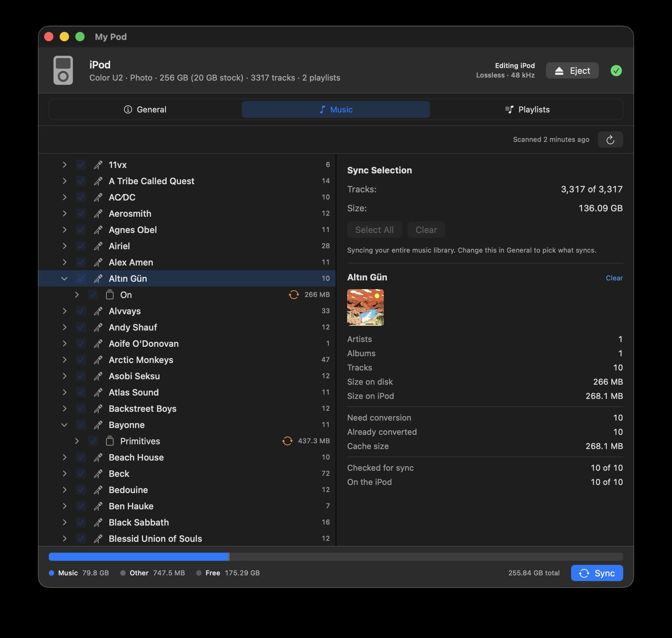Click the Select All button
This screenshot has width=672, height=638.
pos(374,230)
